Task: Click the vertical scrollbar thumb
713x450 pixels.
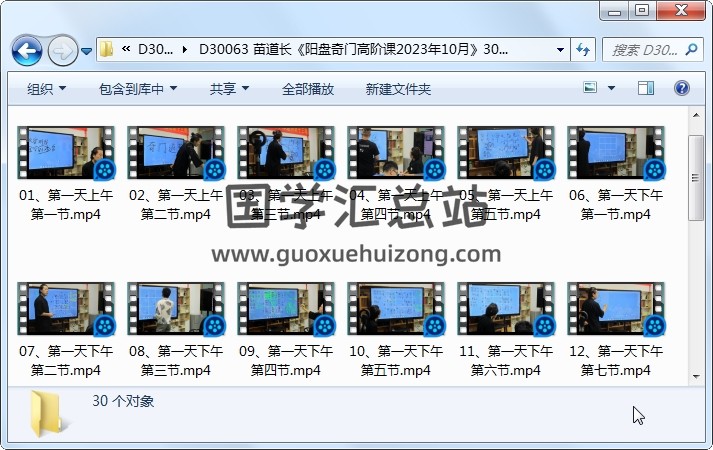Action: (696, 178)
